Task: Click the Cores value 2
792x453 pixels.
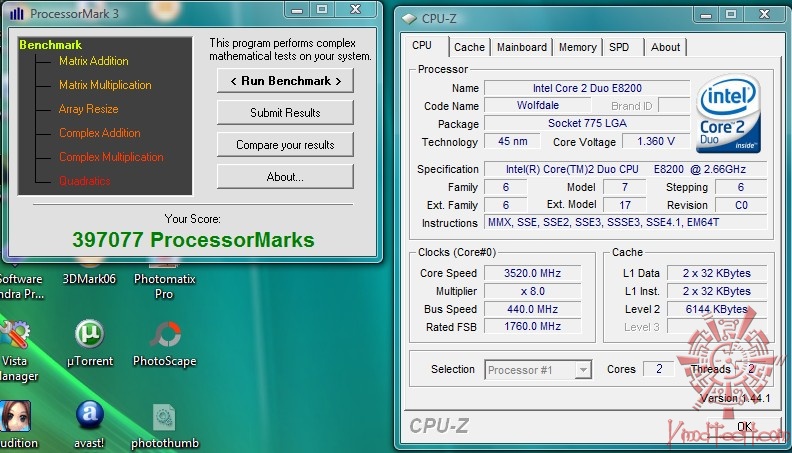Action: point(659,369)
